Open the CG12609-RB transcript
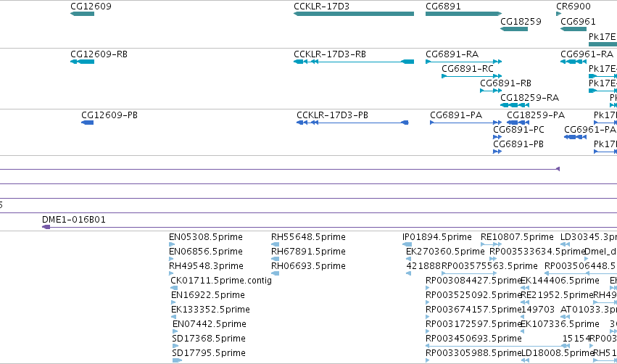 [99, 54]
